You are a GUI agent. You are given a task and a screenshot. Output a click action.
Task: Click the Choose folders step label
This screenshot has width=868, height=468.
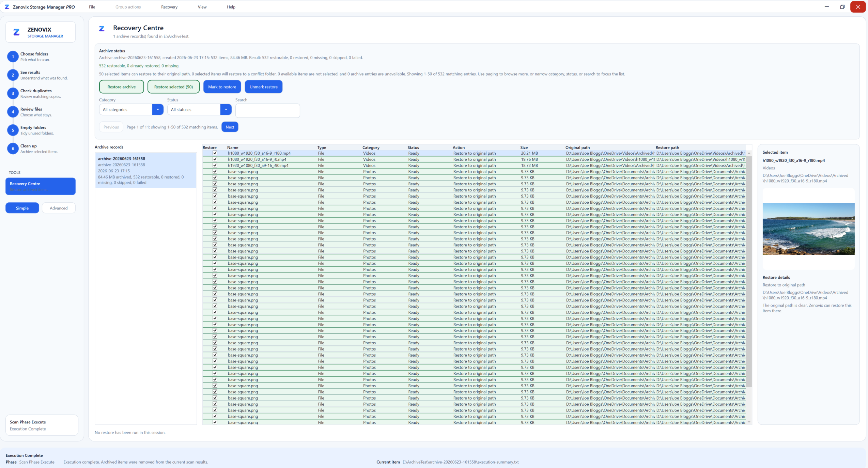[34, 54]
